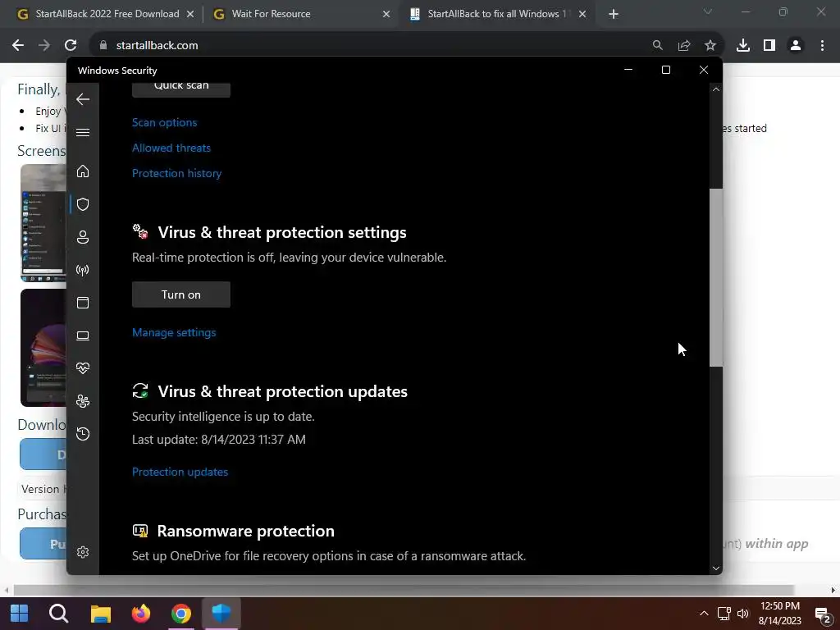Open Manage settings link
This screenshot has height=630, width=840.
[174, 332]
